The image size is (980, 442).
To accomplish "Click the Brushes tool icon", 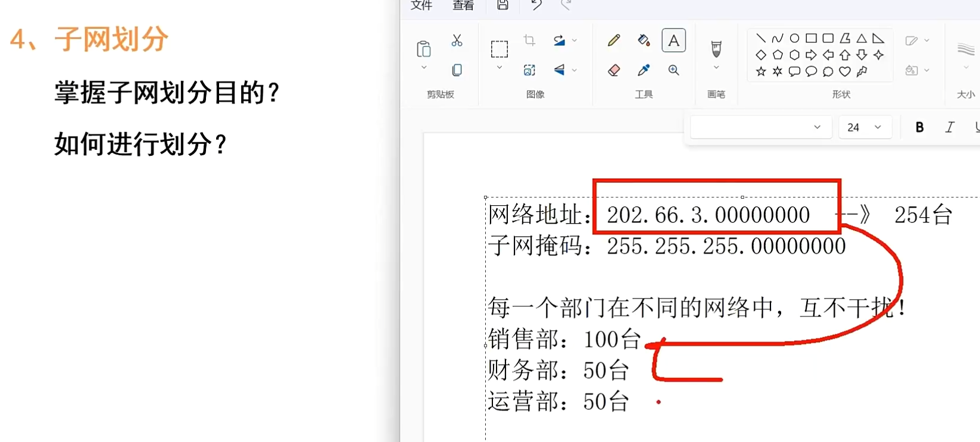I will coord(716,48).
